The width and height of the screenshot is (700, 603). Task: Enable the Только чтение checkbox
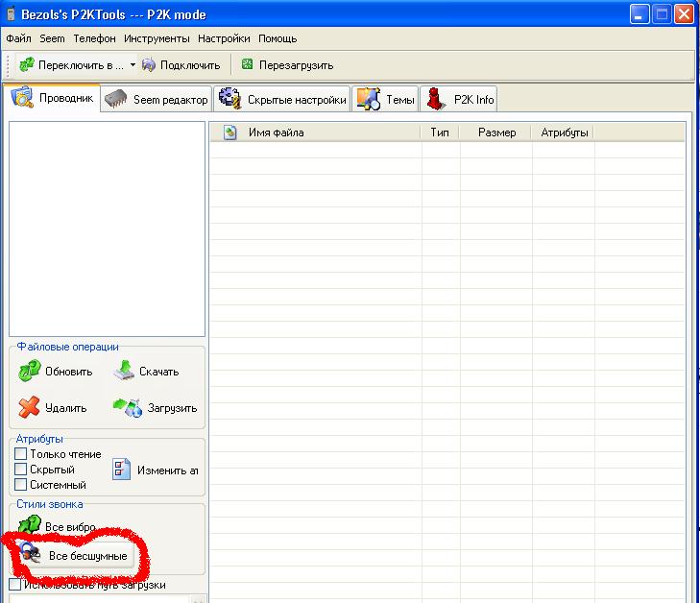(x=20, y=454)
